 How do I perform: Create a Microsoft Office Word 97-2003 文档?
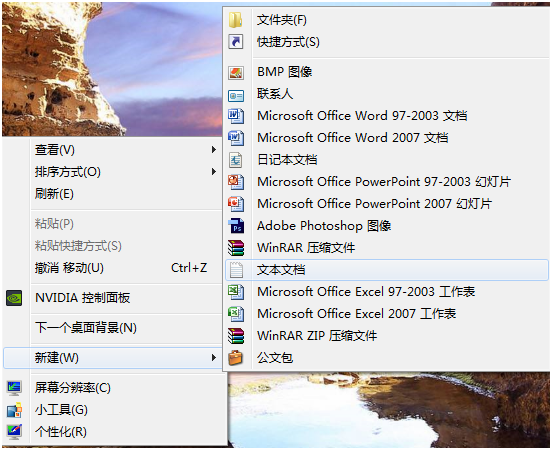387,116
